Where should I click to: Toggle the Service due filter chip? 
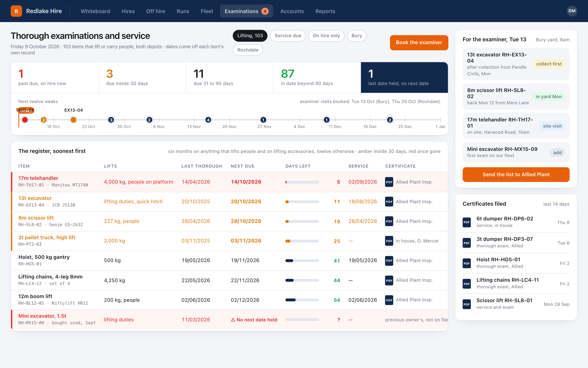pyautogui.click(x=288, y=36)
